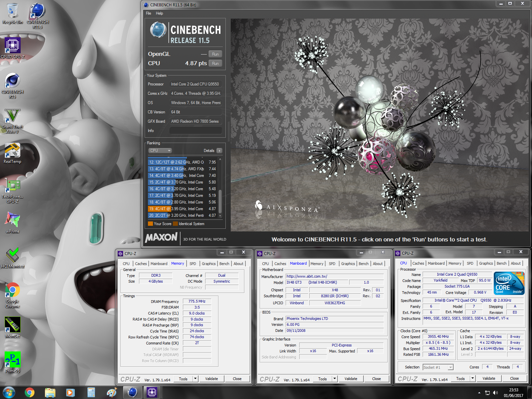Select the Grand Theft Auto V shortcut
This screenshot has width=532, height=399.
tap(13, 121)
